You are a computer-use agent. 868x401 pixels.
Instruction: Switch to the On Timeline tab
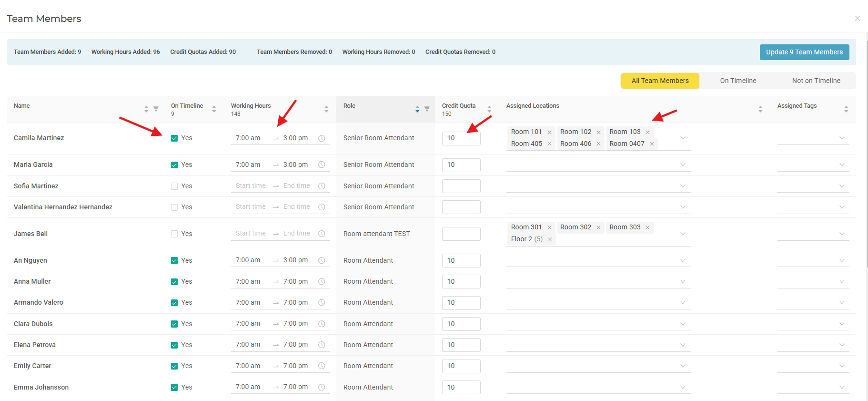pos(738,81)
